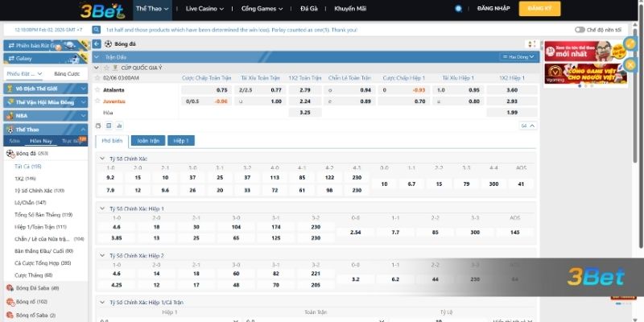644x322 pixels.
Task: Open the Cổng Games menu dropdown
Action: click(262, 9)
